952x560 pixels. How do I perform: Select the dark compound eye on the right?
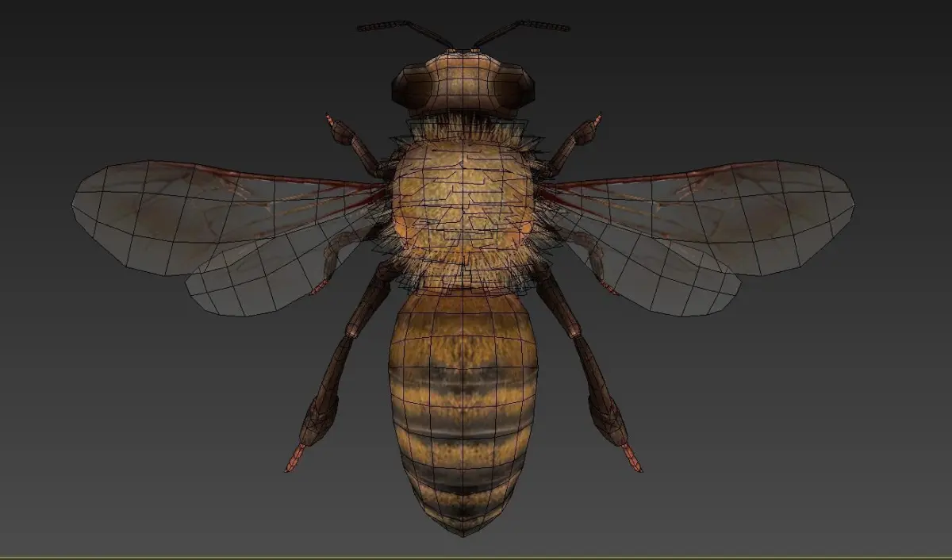pos(516,87)
